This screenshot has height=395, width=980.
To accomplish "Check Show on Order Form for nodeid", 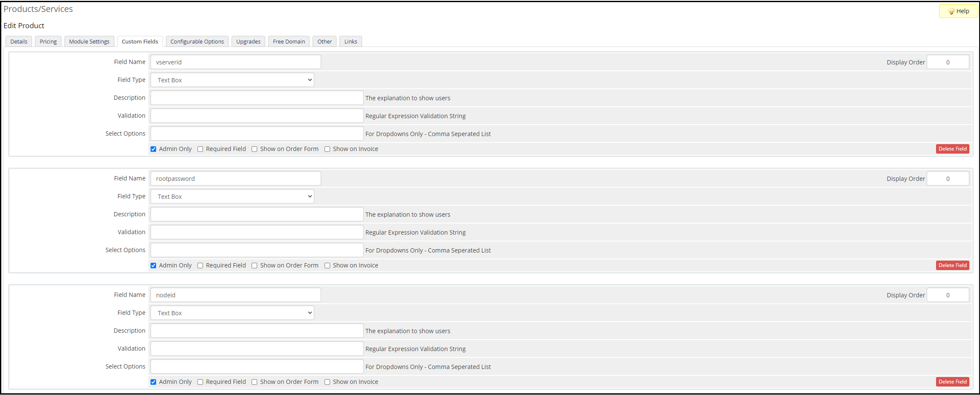I will [255, 382].
